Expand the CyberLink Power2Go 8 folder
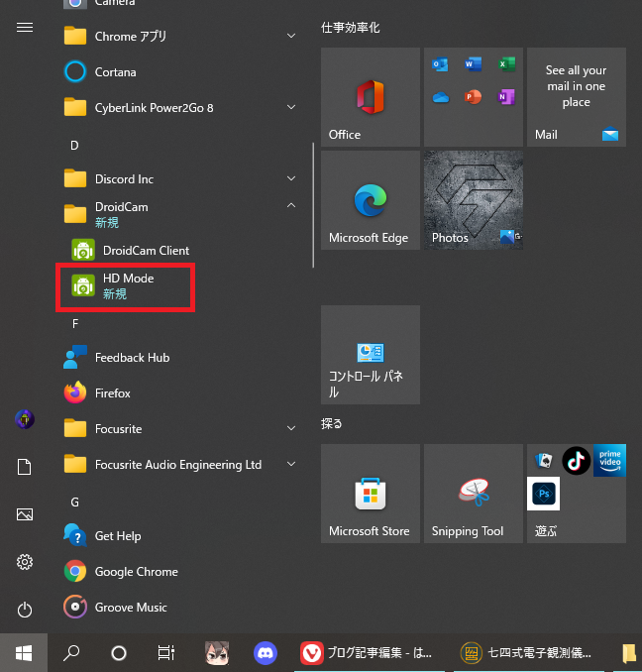 (291, 107)
